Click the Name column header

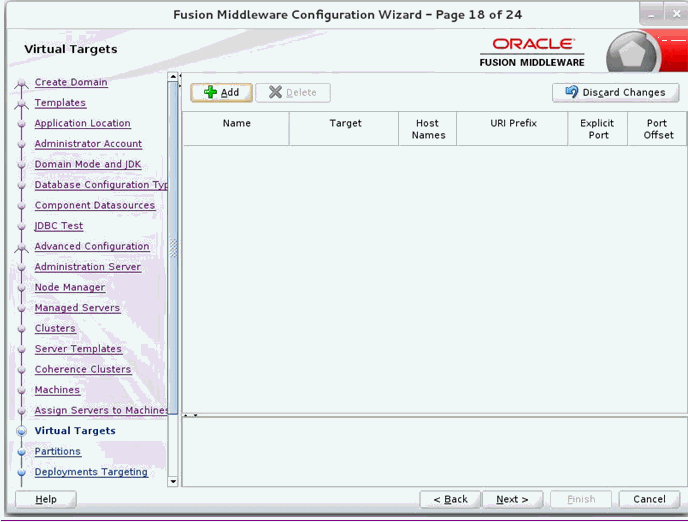point(236,129)
